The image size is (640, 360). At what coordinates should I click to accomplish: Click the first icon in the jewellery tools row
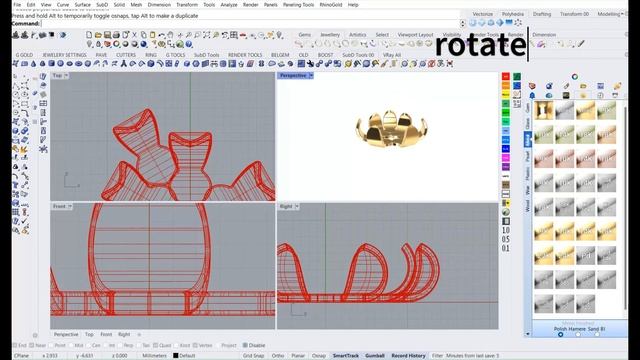click(x=16, y=64)
